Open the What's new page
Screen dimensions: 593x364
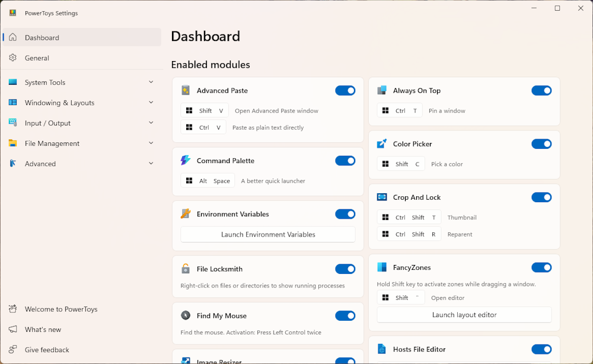coord(82,329)
